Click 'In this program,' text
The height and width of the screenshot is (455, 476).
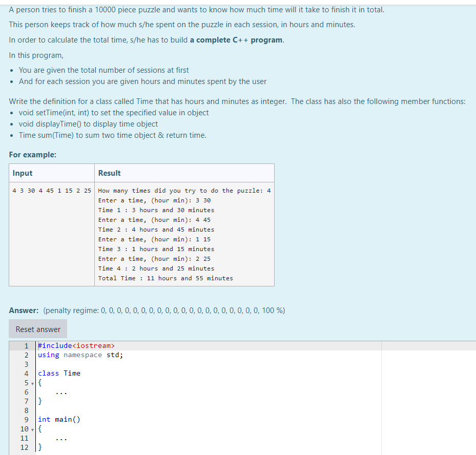pyautogui.click(x=36, y=55)
